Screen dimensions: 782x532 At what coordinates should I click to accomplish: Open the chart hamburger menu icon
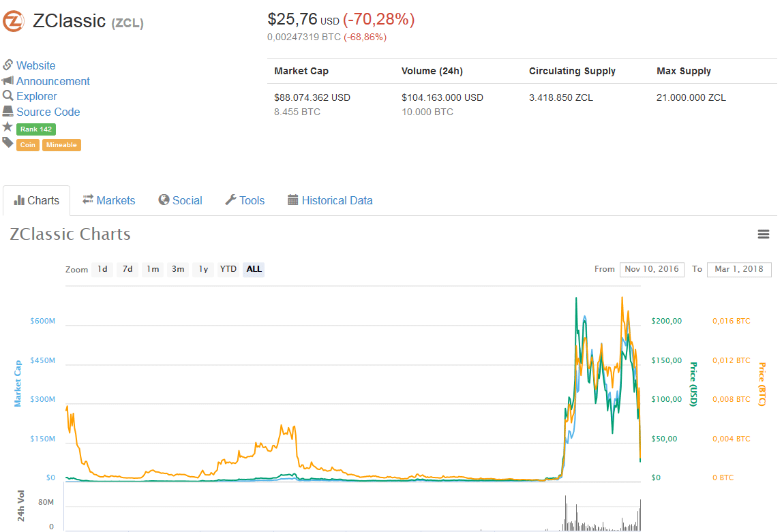[x=763, y=234]
